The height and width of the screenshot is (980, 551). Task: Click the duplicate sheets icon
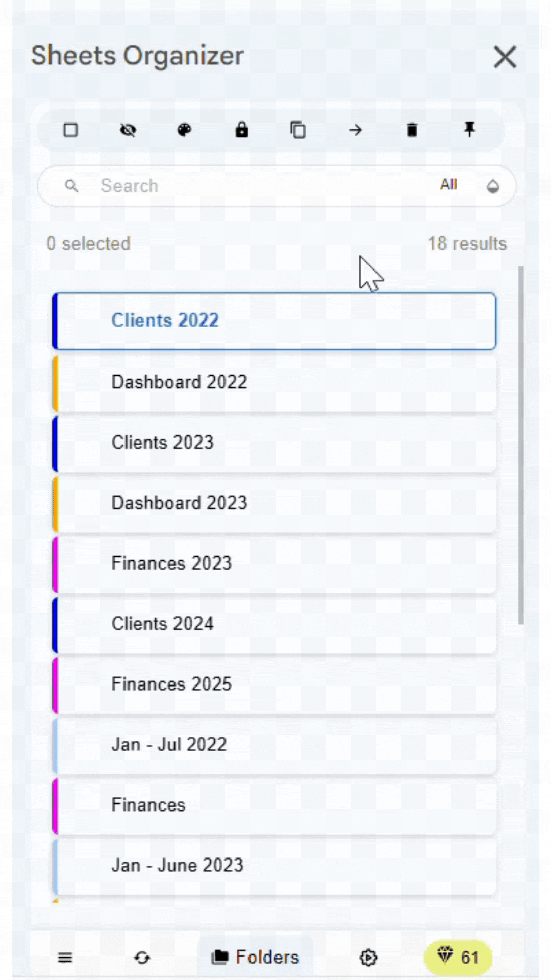pos(298,130)
